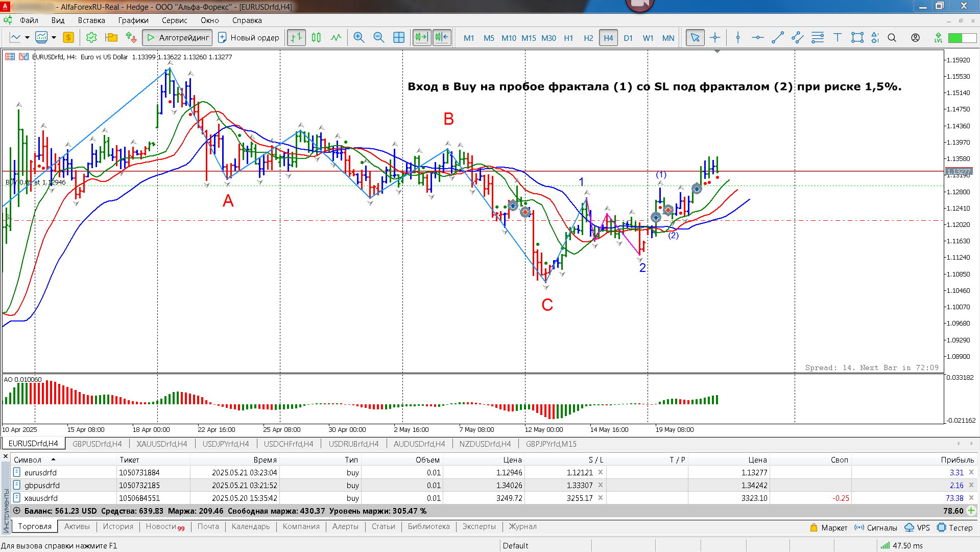Open the search magnifier in toolbar
Viewport: 980px width, 552px height.
click(x=892, y=38)
